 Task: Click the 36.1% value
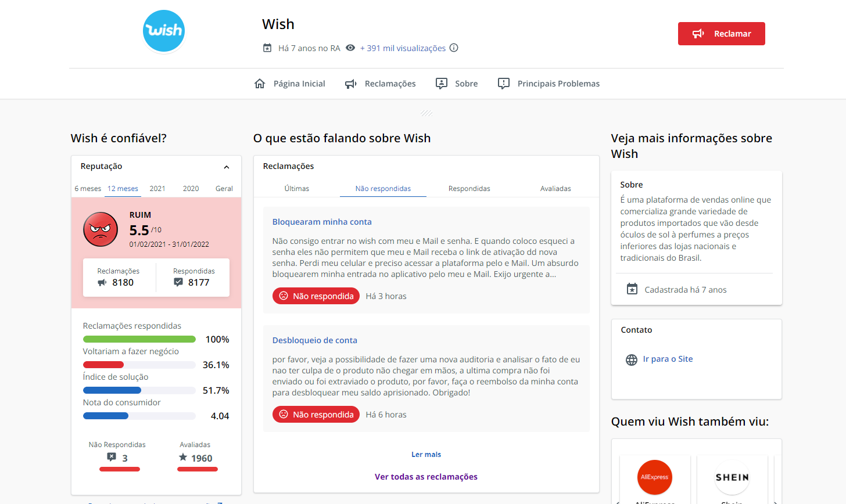pyautogui.click(x=216, y=365)
